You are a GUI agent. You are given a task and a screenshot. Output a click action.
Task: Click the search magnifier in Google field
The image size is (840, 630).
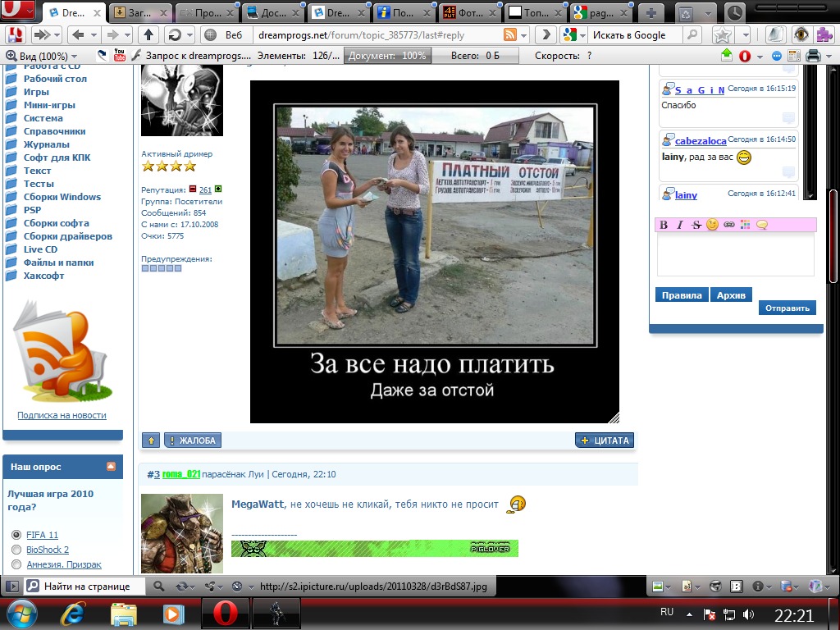pos(692,34)
